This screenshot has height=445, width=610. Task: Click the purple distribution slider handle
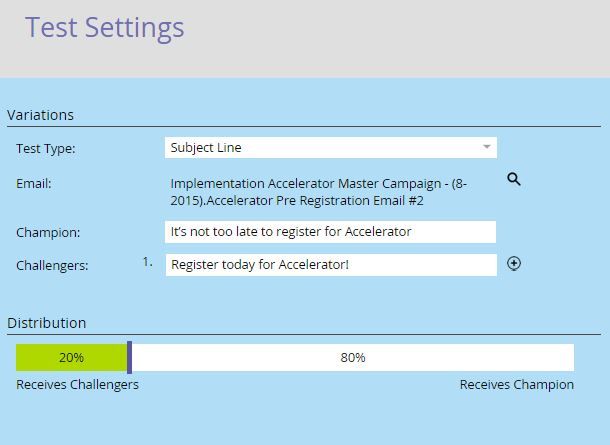[130, 357]
